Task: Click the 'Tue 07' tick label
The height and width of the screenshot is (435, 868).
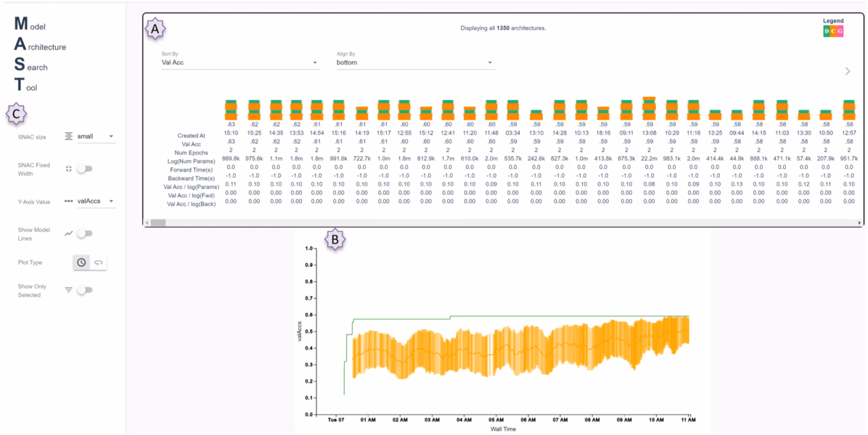Action: pyautogui.click(x=336, y=420)
